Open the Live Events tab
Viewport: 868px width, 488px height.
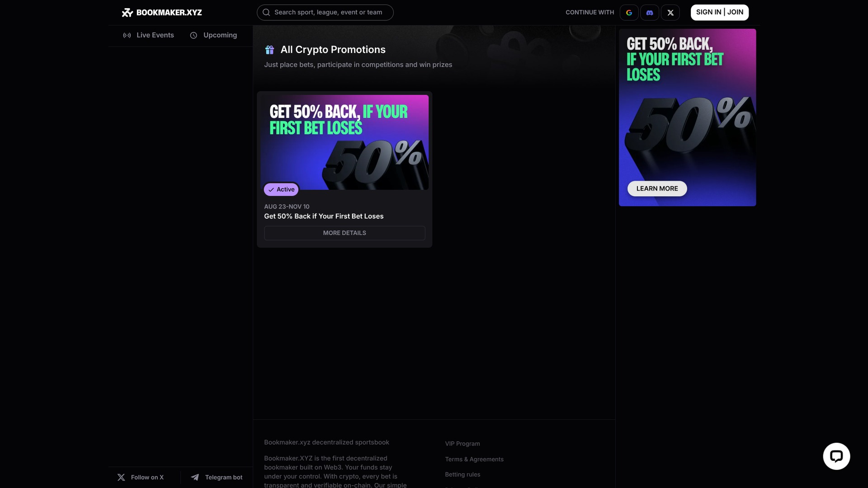(x=148, y=35)
